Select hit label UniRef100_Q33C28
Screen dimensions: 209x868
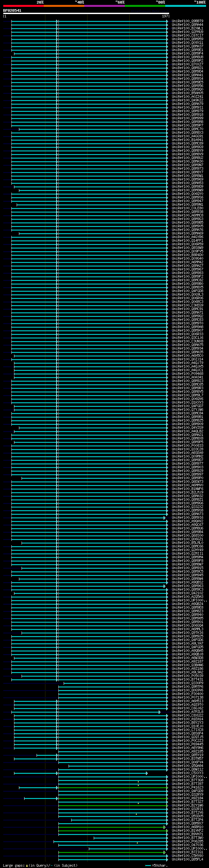[x=187, y=449]
